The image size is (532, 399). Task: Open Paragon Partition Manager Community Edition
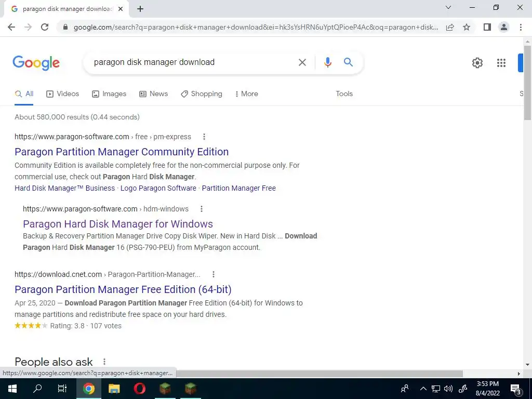122,152
